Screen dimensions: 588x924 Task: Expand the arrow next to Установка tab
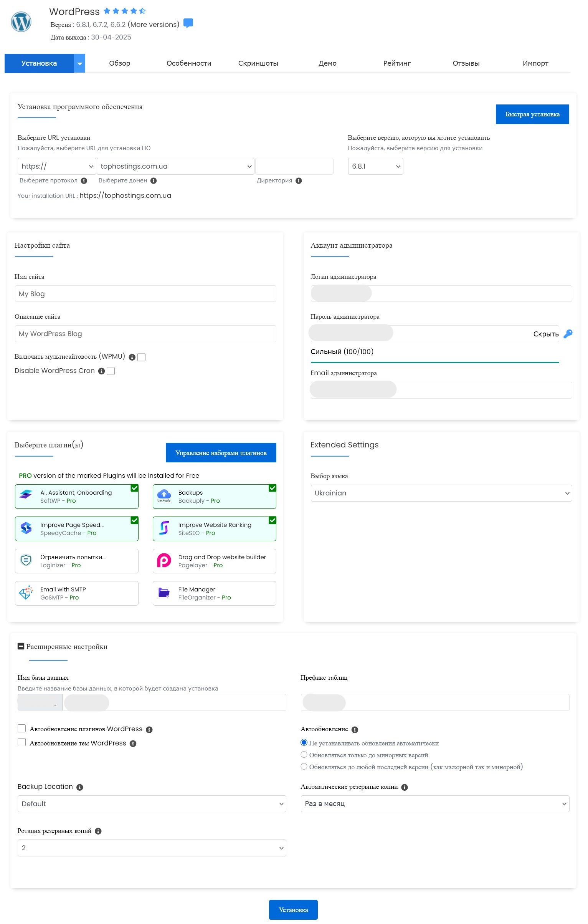coord(79,63)
